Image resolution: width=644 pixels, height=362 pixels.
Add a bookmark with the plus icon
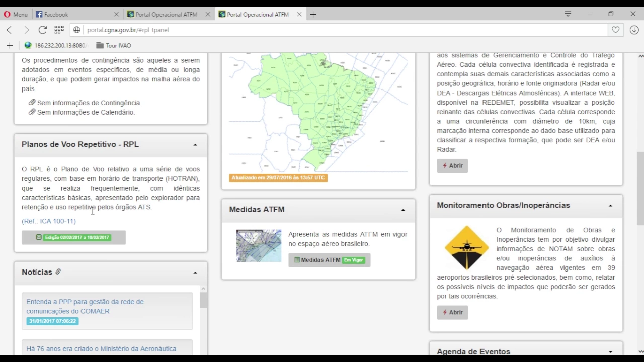click(10, 45)
